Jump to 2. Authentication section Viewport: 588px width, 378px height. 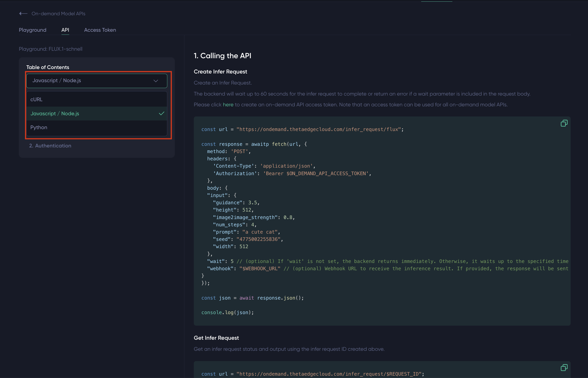coord(50,146)
